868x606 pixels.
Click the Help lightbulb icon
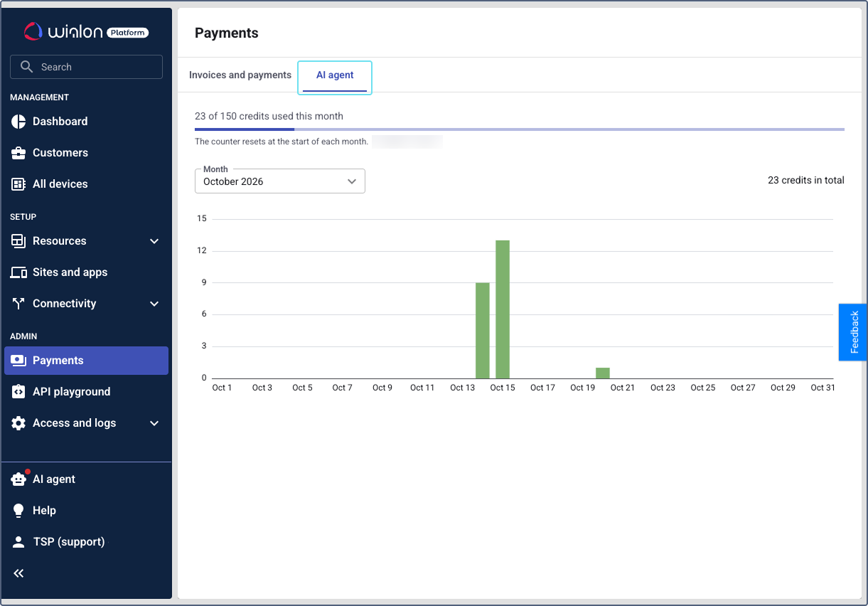point(18,511)
